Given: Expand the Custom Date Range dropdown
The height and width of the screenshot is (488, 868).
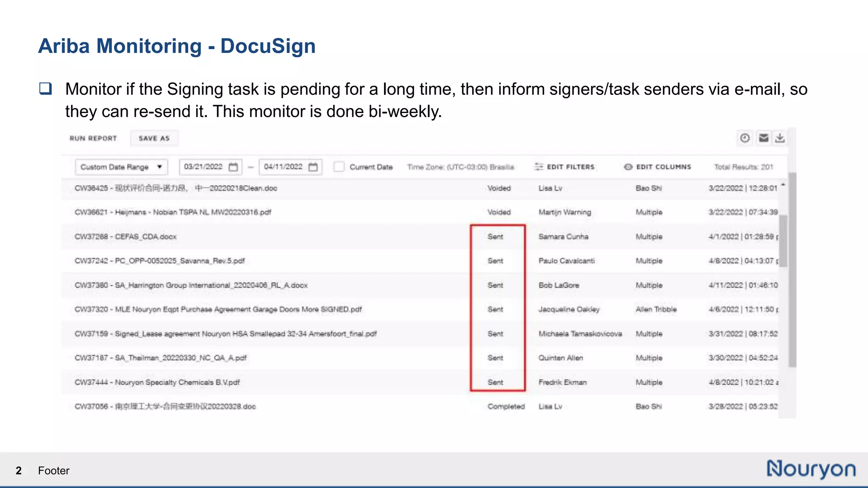Looking at the screenshot, I should (x=121, y=167).
